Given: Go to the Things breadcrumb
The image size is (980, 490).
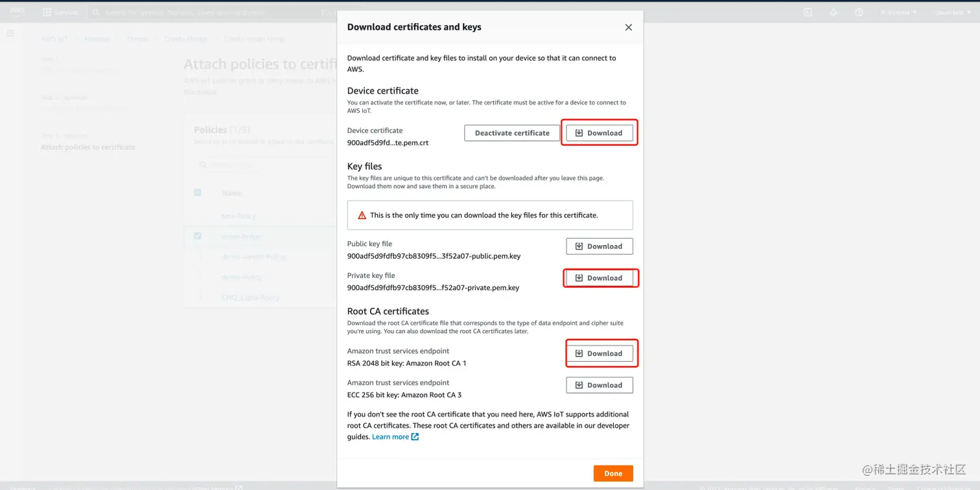Looking at the screenshot, I should pos(137,40).
